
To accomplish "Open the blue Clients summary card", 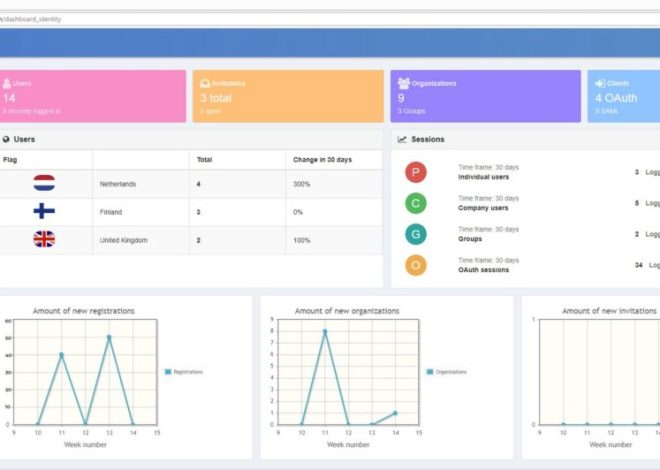I will [x=624, y=96].
